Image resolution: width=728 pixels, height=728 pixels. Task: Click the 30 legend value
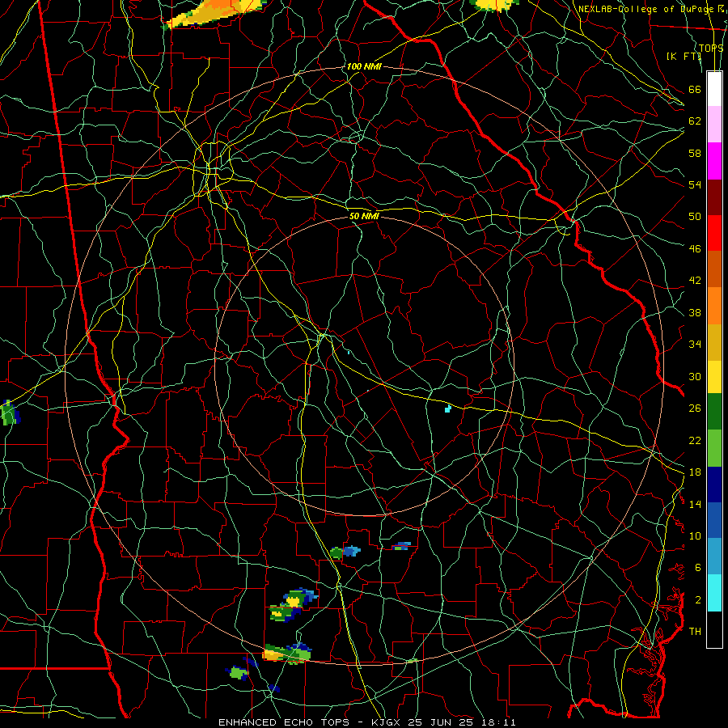(695, 376)
